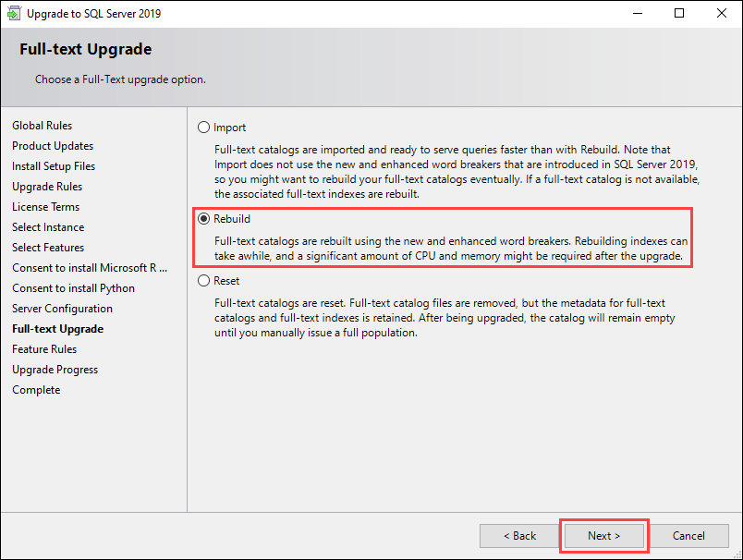Select the Import radio button
The height and width of the screenshot is (560, 743).
coord(204,128)
